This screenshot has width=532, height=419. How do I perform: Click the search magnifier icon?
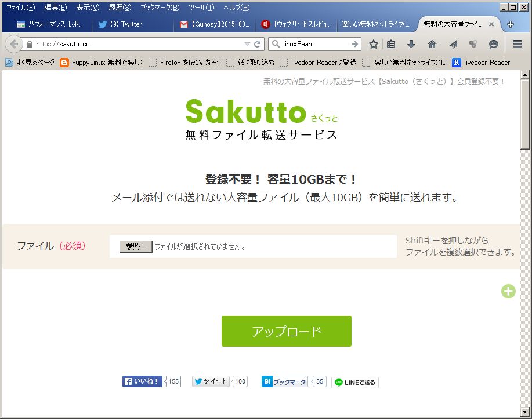[276, 44]
